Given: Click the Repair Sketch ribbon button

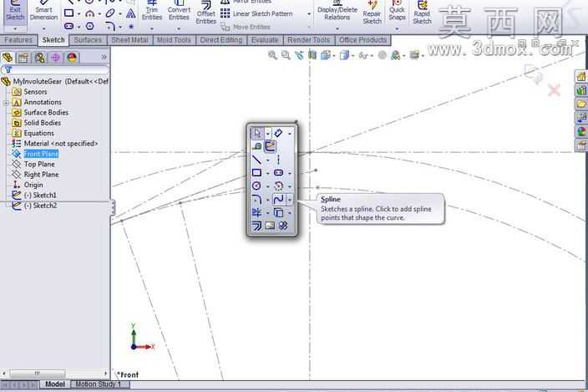Looking at the screenshot, I should click(x=372, y=13).
